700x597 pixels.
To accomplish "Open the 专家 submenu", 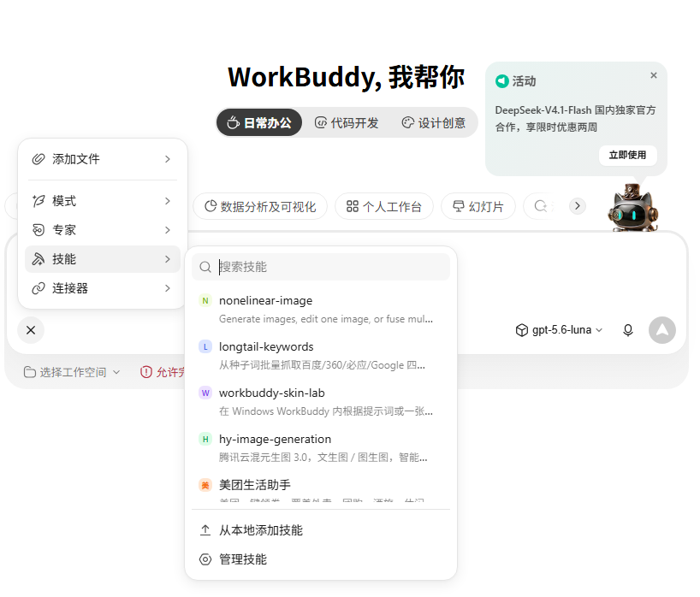I will [102, 230].
